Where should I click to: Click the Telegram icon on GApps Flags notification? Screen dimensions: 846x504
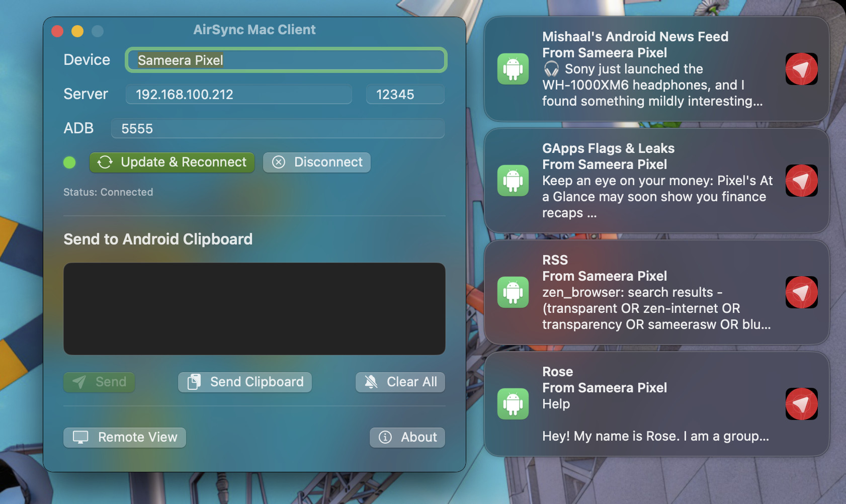(x=801, y=181)
